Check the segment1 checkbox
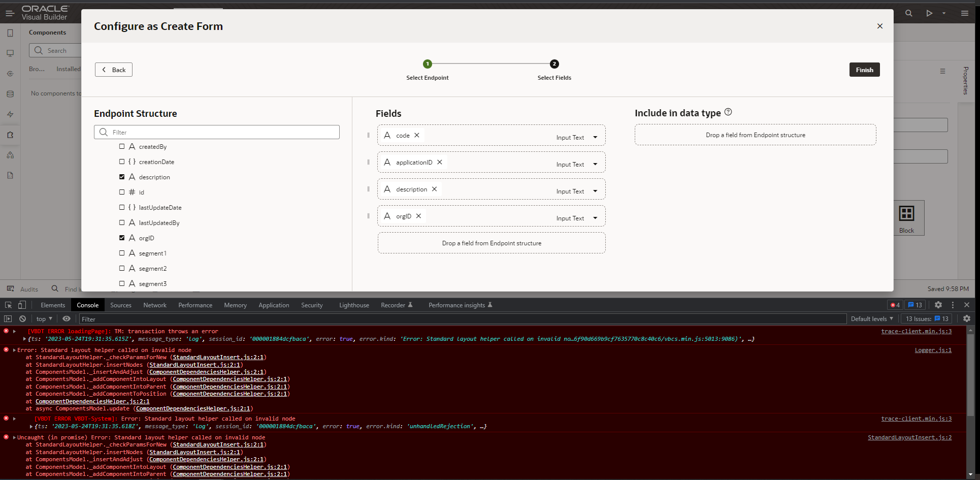The height and width of the screenshot is (480, 980). pyautogui.click(x=122, y=253)
